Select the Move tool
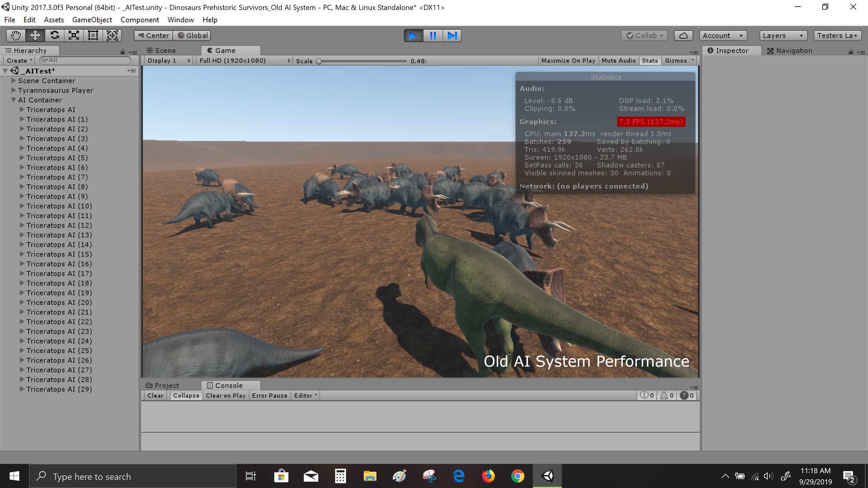Viewport: 868px width, 488px height. point(35,35)
